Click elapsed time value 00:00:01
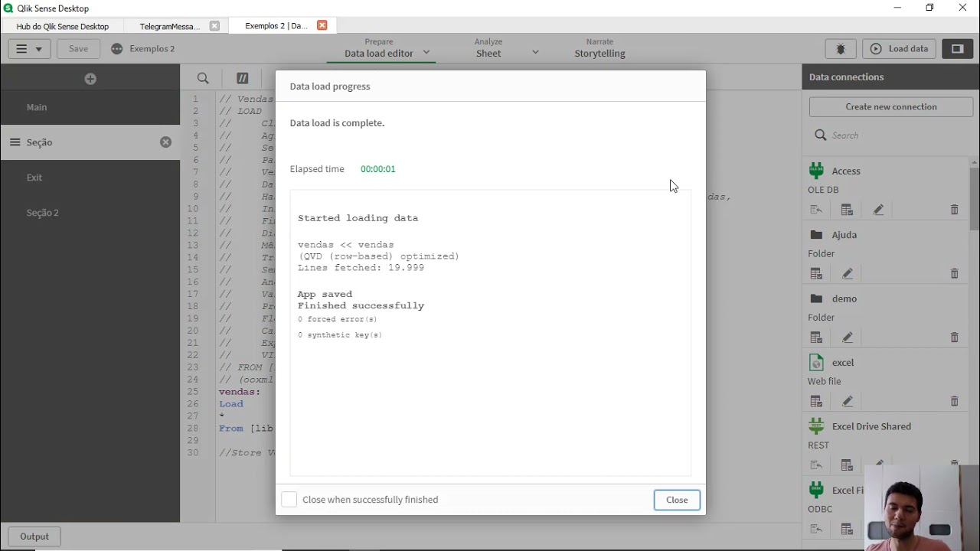 pyautogui.click(x=378, y=169)
